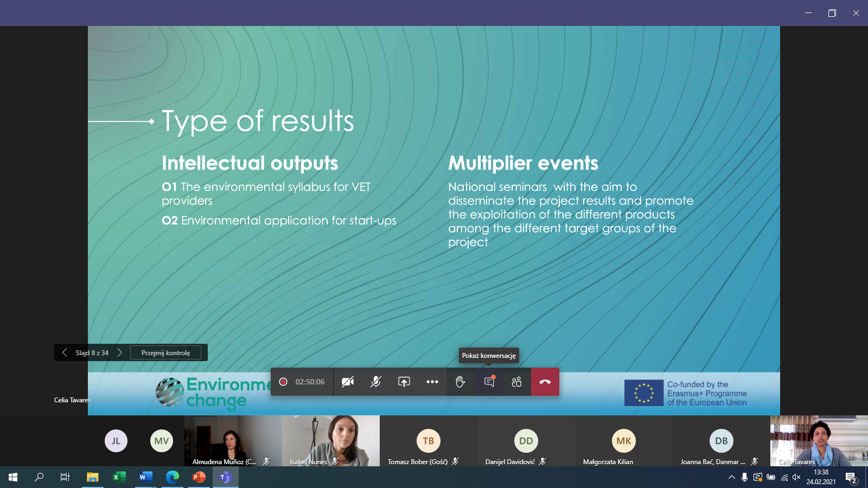
Task: Raise your hand in the meeting
Action: (461, 382)
